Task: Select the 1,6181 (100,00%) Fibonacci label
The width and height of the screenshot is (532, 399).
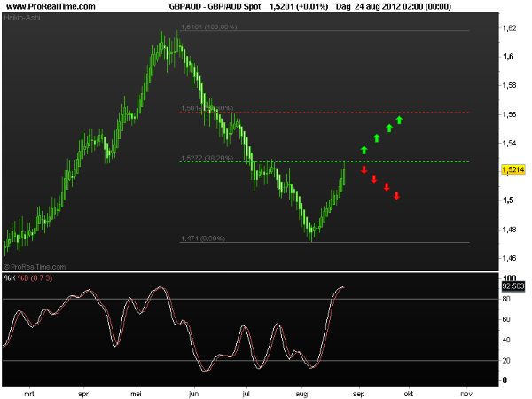Action: (x=209, y=27)
